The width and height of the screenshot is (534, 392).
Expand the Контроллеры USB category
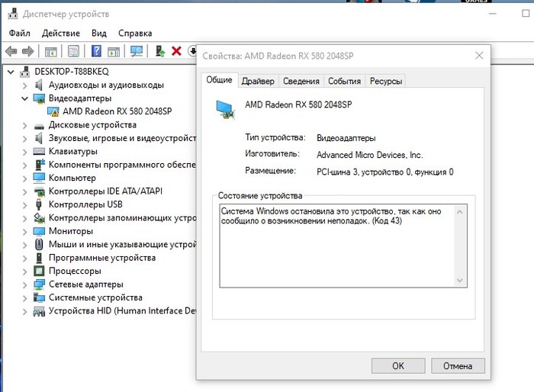tap(24, 205)
